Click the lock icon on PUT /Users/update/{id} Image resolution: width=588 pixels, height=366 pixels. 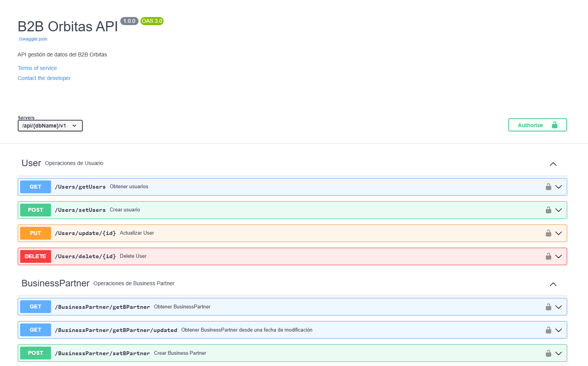[548, 233]
